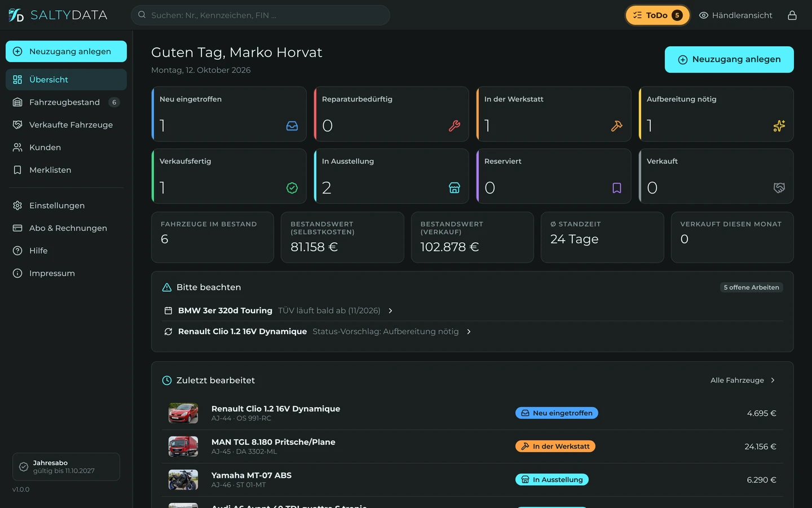Click the inbox icon on Neu eingetroffen card
The width and height of the screenshot is (812, 508).
click(x=292, y=126)
